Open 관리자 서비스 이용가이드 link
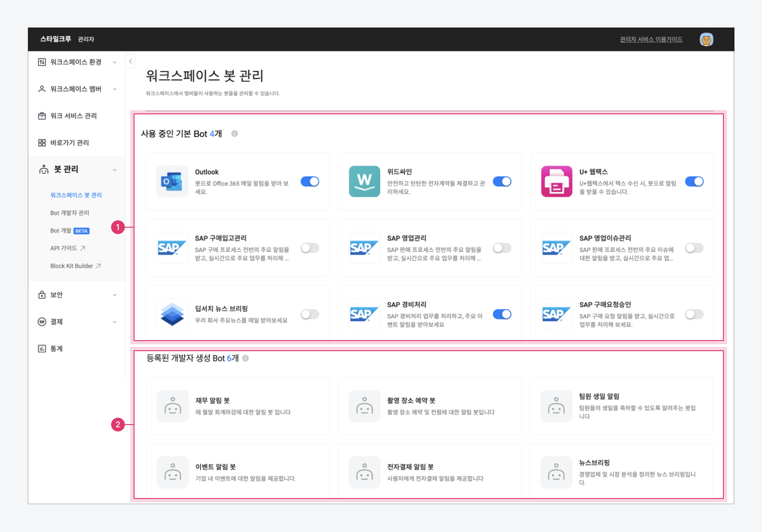Image resolution: width=762 pixels, height=532 pixels. [651, 39]
